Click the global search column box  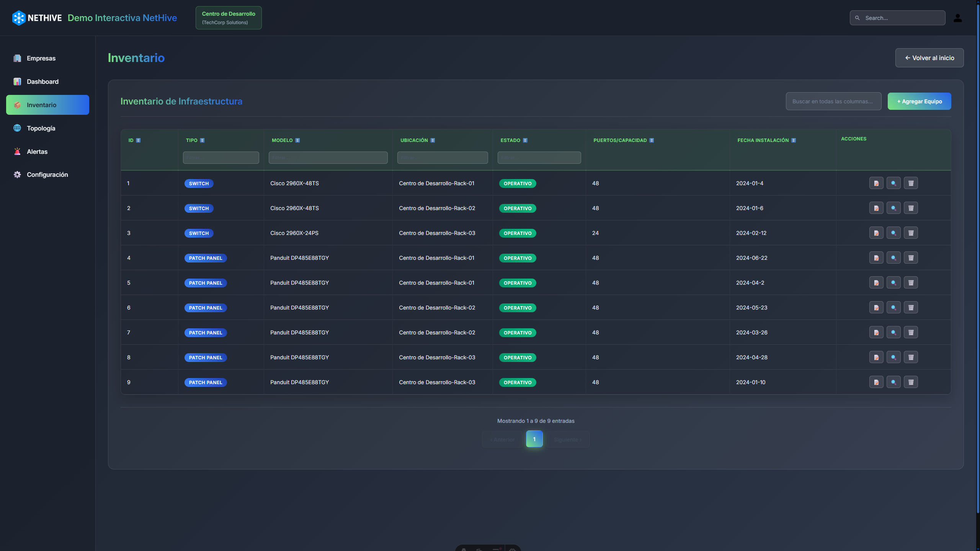pyautogui.click(x=833, y=101)
